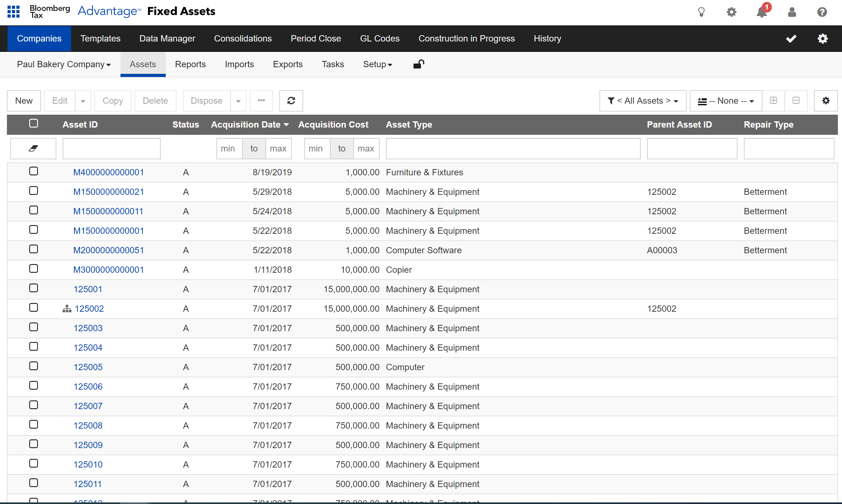842x504 pixels.
Task: Open the Paul Bakery Company dropdown
Action: pos(64,64)
